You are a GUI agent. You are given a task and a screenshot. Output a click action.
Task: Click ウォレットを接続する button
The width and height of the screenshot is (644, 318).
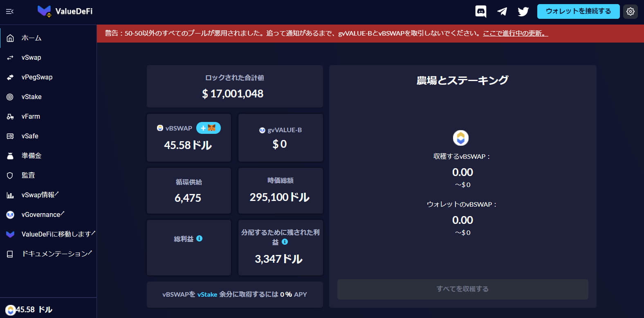coord(578,11)
